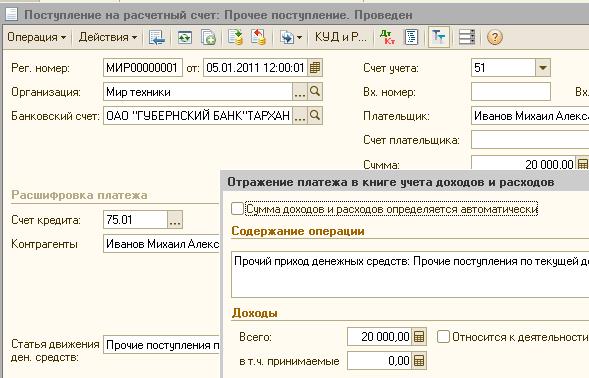Click 'Содержание операции' section heading
Screen dimensions: 589x378
(x=298, y=231)
